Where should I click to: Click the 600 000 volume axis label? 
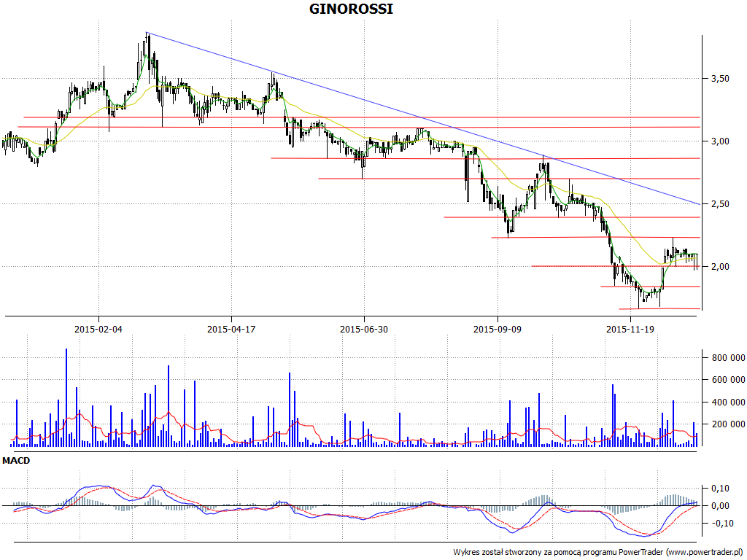pos(729,380)
